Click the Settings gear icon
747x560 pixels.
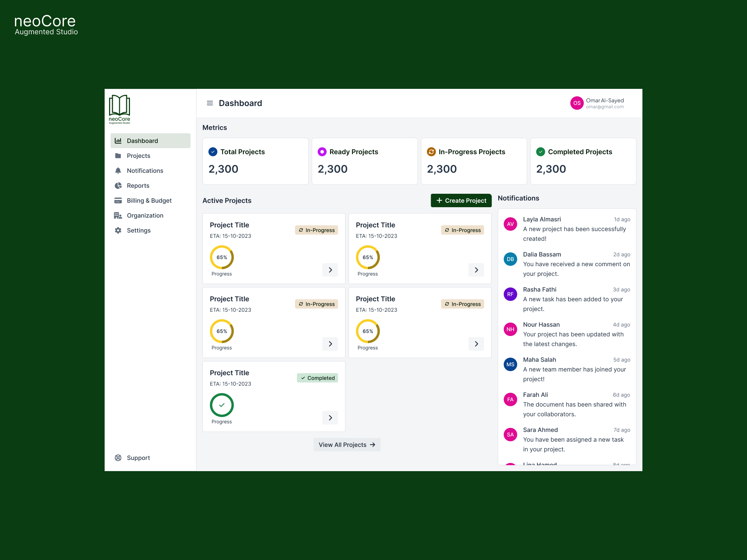[x=118, y=230]
